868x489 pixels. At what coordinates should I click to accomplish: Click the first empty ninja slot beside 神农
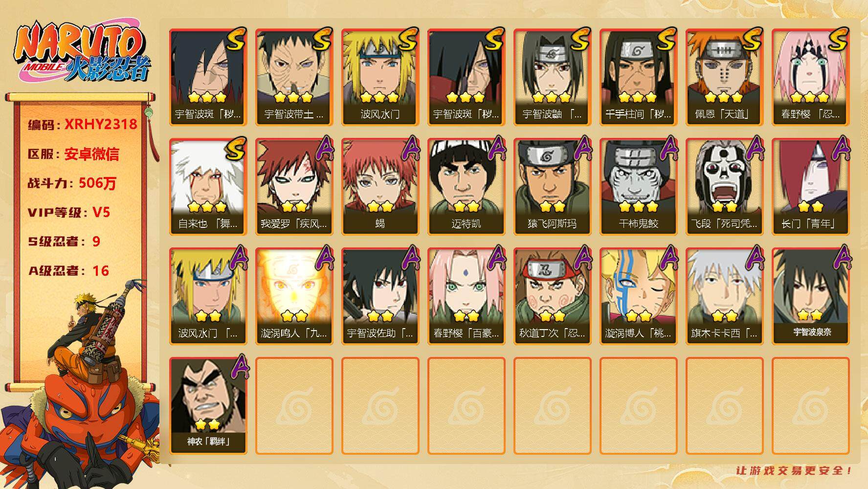click(294, 405)
